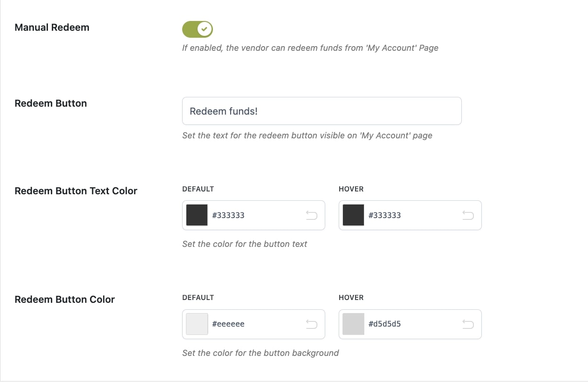Click the hover text color hex value
This screenshot has height=382, width=588.
(385, 215)
